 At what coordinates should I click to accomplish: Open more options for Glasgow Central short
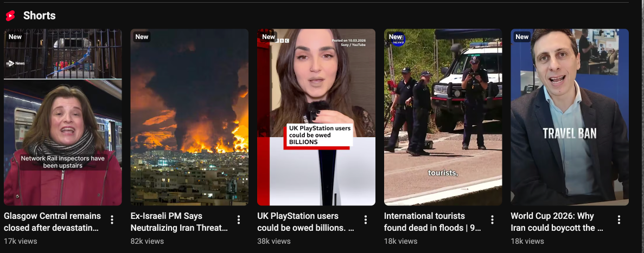[112, 220]
